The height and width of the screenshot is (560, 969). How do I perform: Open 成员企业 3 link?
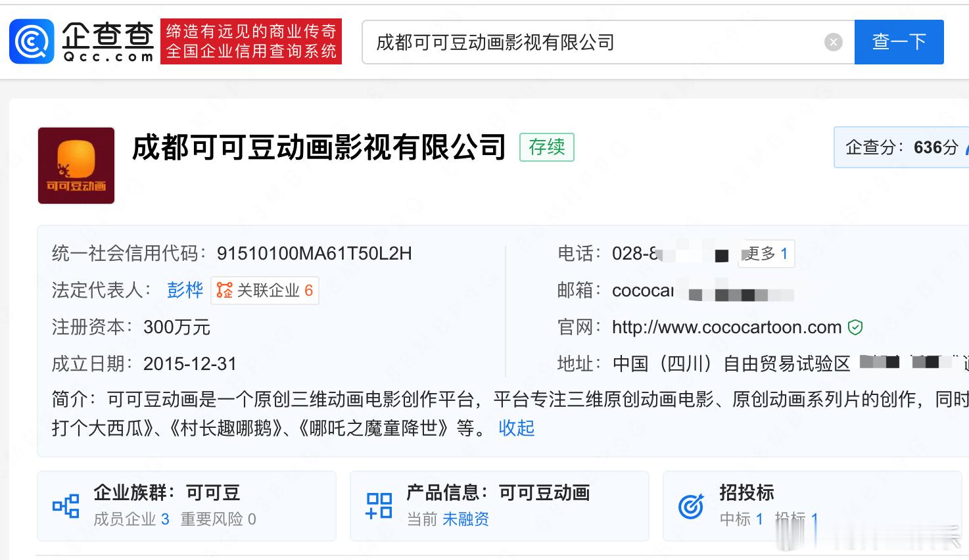pyautogui.click(x=131, y=519)
